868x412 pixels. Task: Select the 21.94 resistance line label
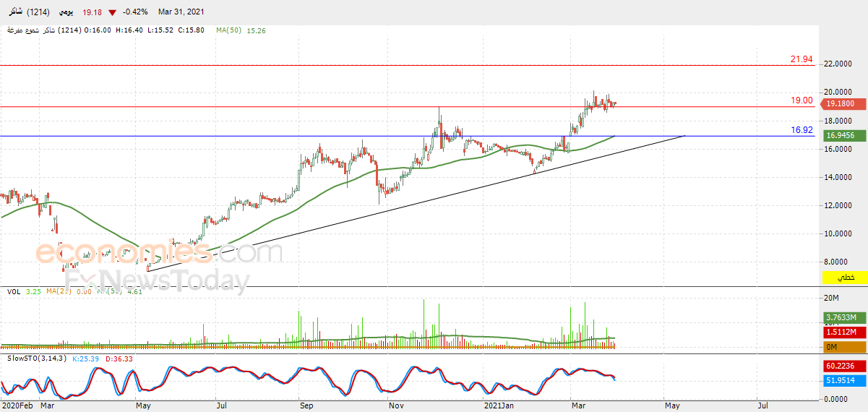click(x=802, y=59)
